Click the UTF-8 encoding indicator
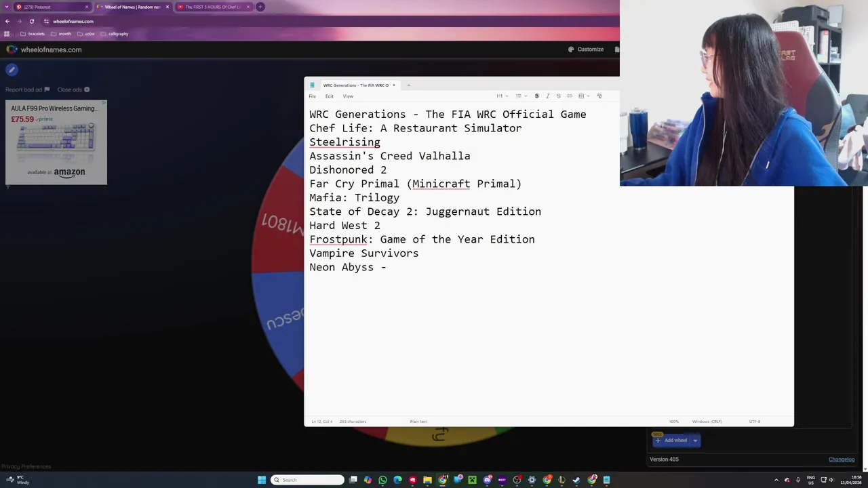 coord(755,422)
